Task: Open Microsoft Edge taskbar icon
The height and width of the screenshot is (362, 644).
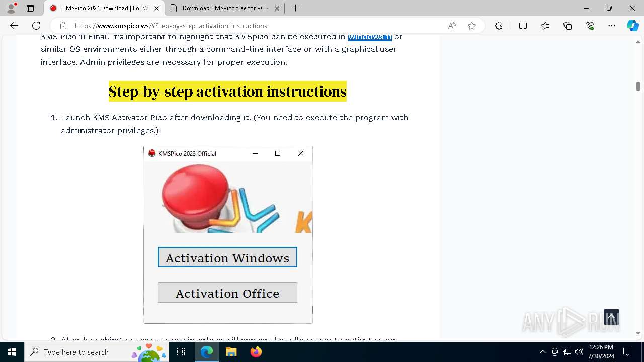Action: [207, 352]
